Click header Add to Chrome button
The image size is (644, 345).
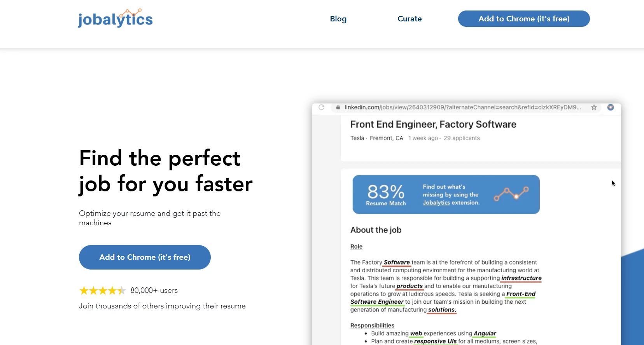pyautogui.click(x=523, y=19)
